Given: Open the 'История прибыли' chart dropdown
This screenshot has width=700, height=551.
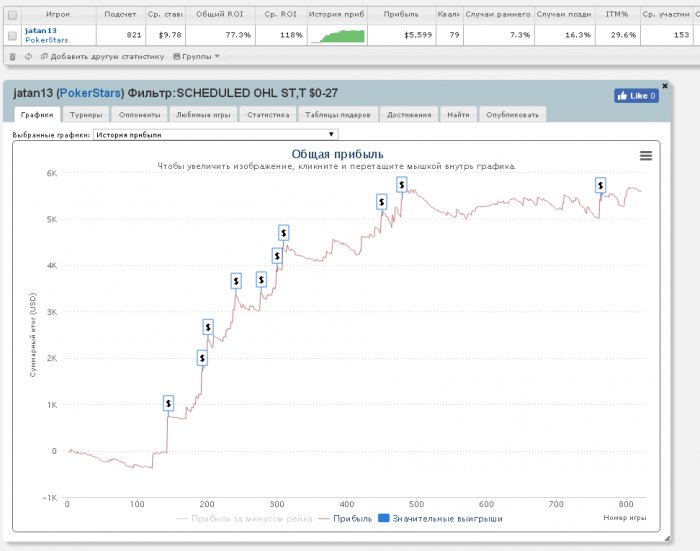Looking at the screenshot, I should coord(215,134).
